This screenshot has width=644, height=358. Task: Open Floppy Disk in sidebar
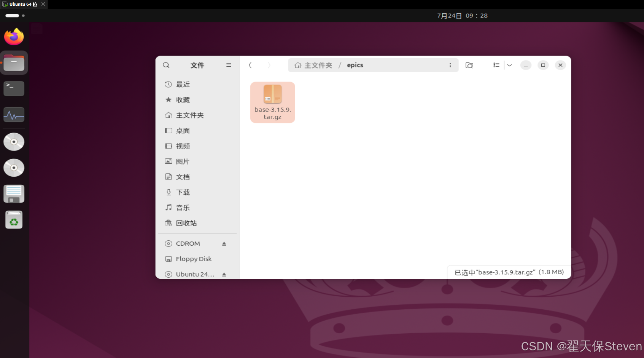[197, 259]
